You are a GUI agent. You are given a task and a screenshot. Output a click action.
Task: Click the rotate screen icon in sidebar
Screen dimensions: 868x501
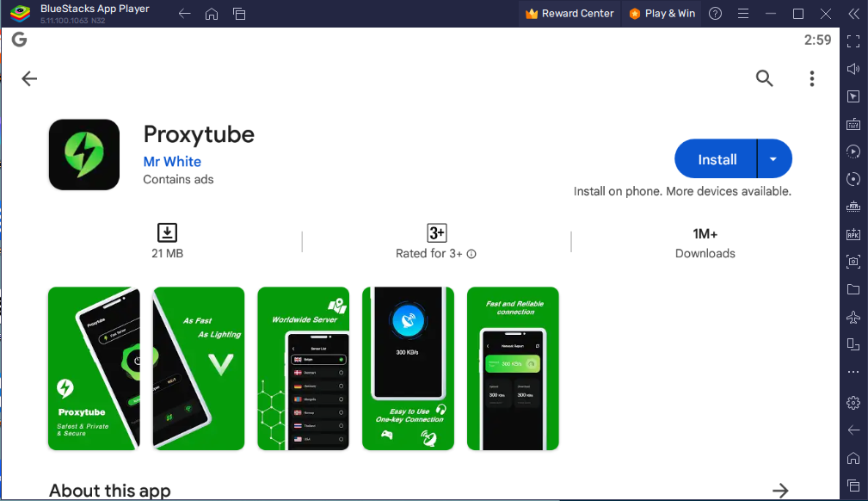853,344
